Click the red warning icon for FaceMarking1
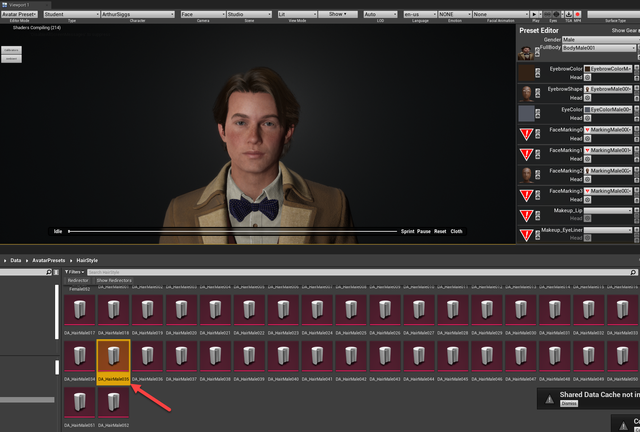This screenshot has height=432, width=640. (526, 154)
